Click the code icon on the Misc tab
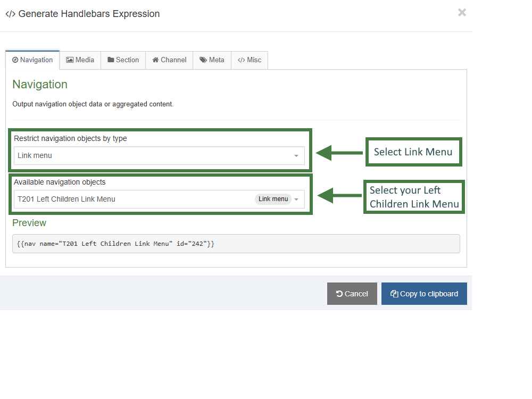The width and height of the screenshot is (532, 399). 243,60
